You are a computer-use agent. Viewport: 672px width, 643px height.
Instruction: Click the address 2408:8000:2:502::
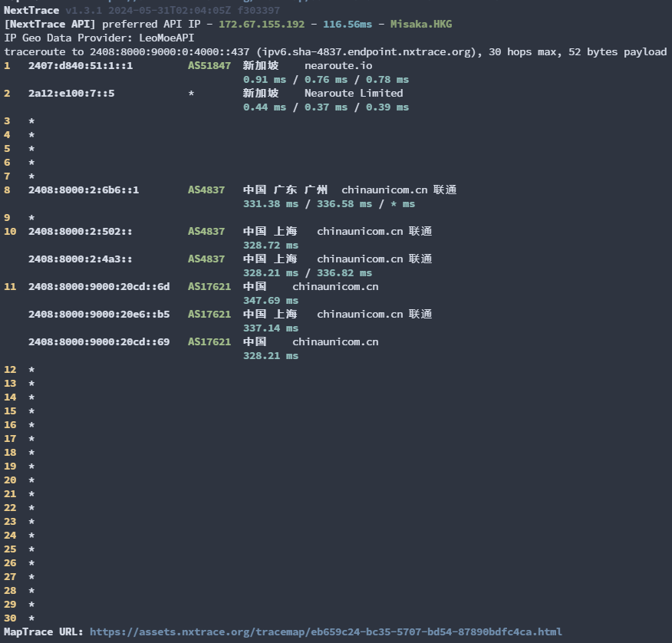click(81, 232)
